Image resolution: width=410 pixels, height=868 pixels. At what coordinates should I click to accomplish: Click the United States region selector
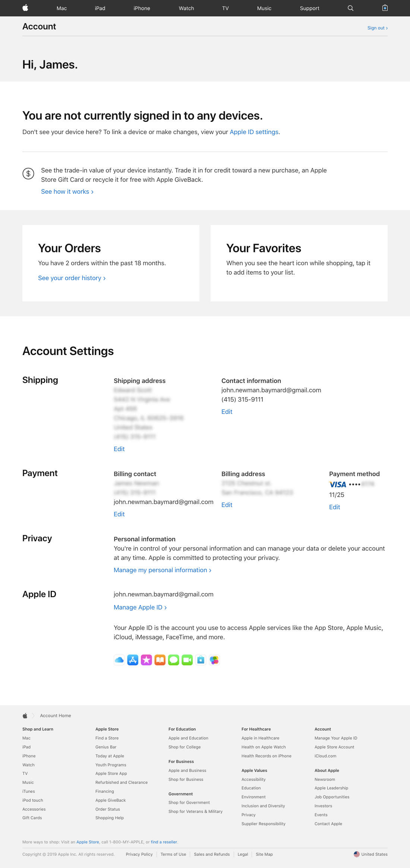click(x=370, y=854)
